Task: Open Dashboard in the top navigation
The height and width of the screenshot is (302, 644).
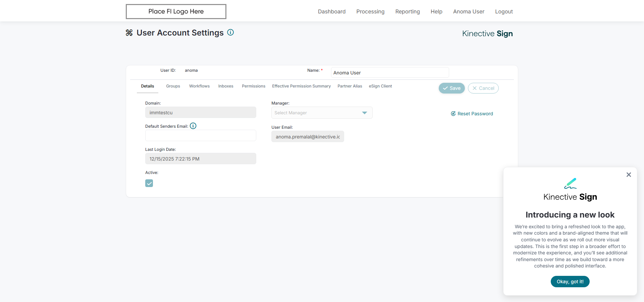Action: tap(332, 11)
